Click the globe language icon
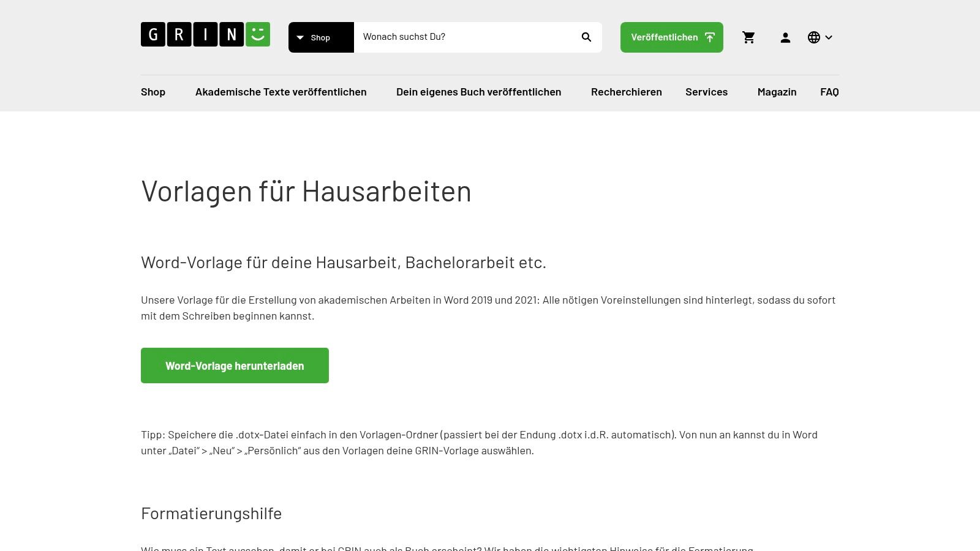Image resolution: width=980 pixels, height=551 pixels. [x=813, y=37]
